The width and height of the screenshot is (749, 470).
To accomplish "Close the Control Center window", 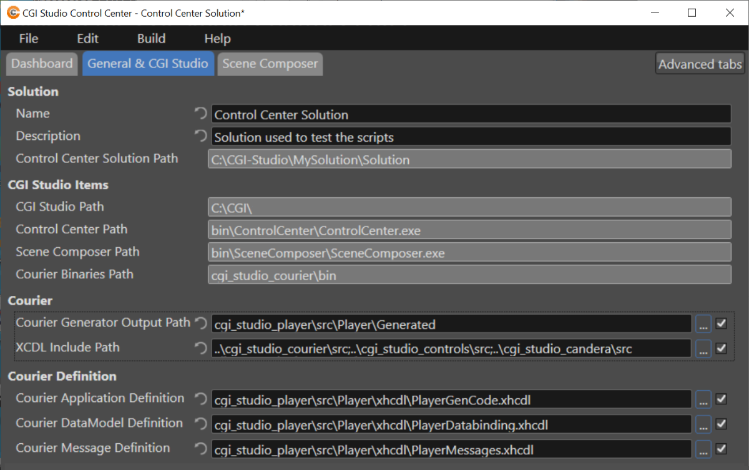I will [x=730, y=13].
